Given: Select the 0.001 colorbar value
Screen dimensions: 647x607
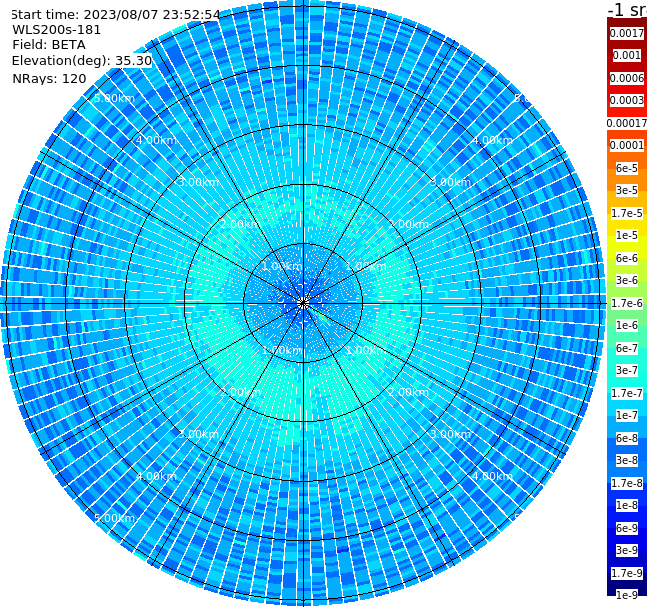Looking at the screenshot, I should click(627, 56).
